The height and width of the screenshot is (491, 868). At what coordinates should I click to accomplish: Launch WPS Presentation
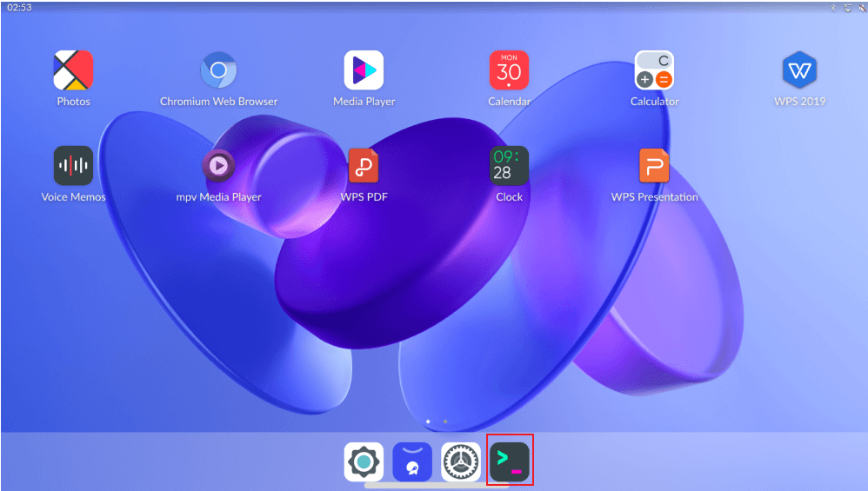[x=654, y=166]
